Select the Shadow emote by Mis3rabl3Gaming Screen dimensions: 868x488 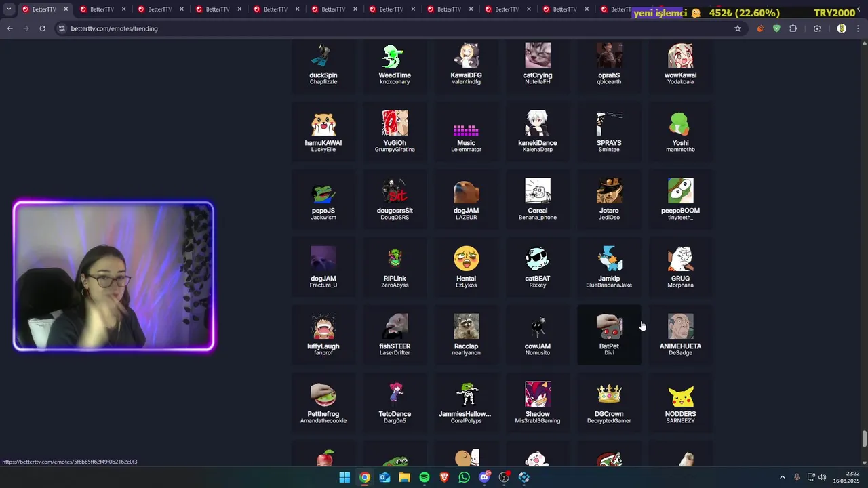(x=538, y=403)
